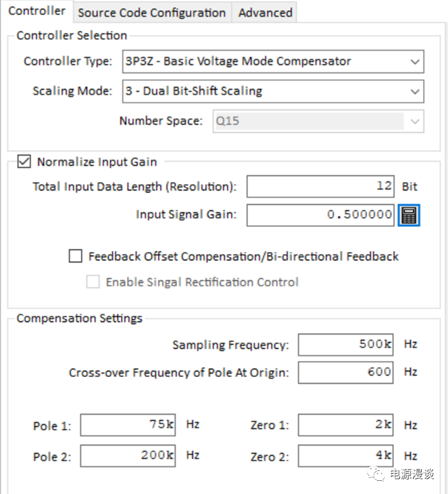Open the Number Space Q15 dropdown
The image size is (448, 494).
(414, 121)
